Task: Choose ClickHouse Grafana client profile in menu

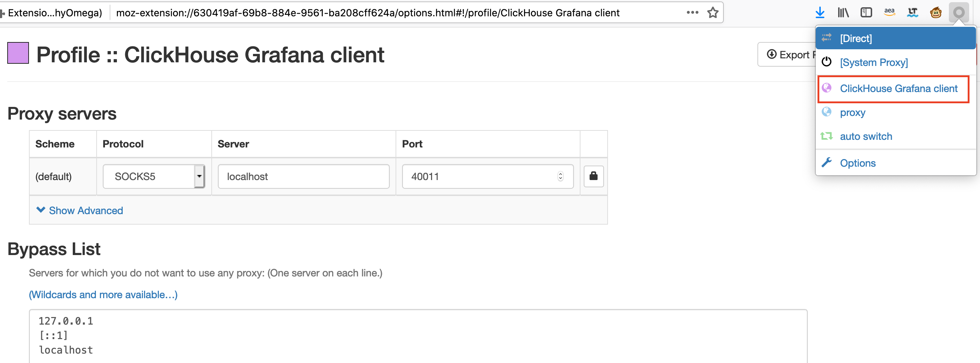Action: (893, 88)
